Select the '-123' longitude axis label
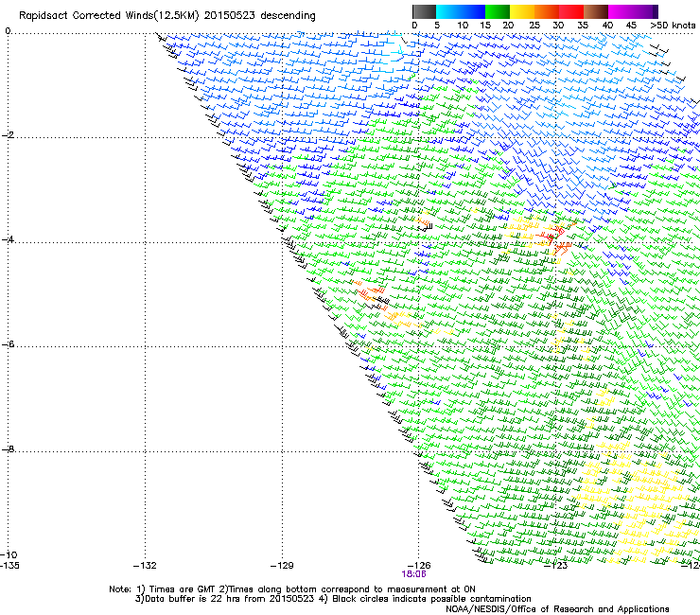 [x=556, y=566]
